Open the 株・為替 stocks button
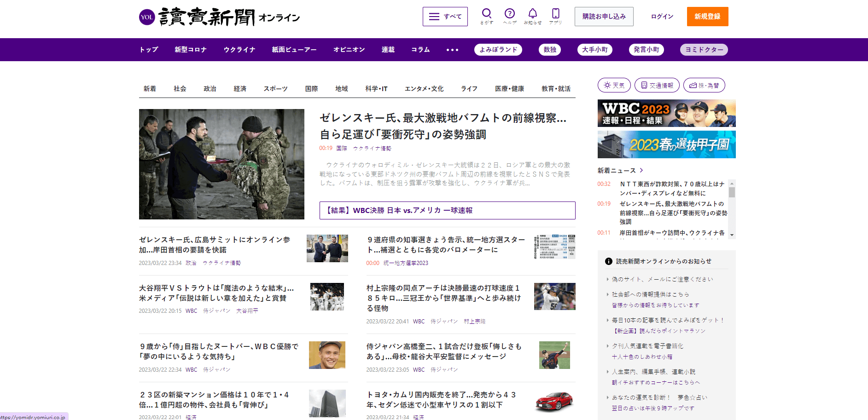Screen dimensions: 868x420 (x=704, y=85)
